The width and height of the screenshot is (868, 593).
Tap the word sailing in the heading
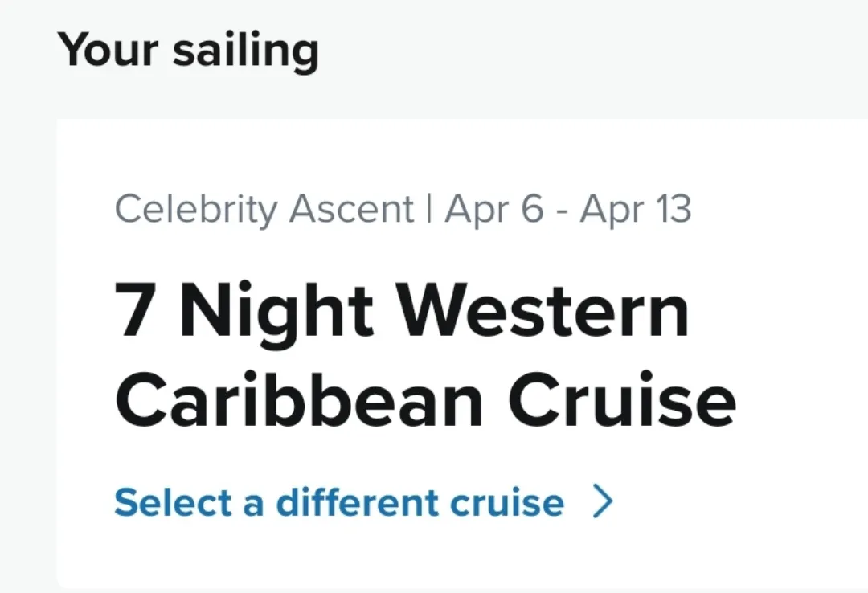tap(245, 51)
